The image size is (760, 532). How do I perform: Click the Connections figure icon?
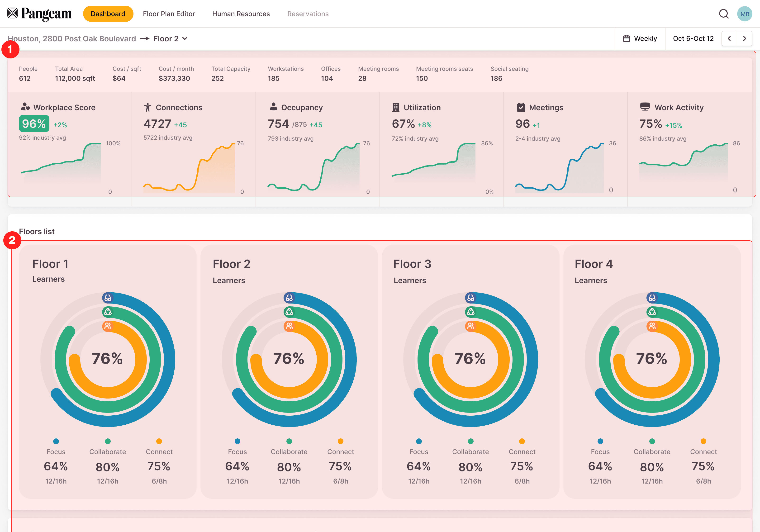pyautogui.click(x=148, y=107)
